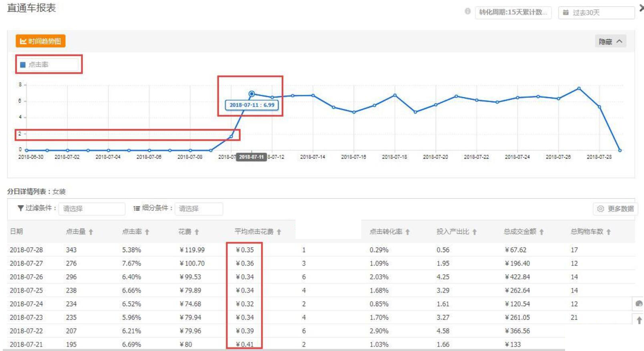The height and width of the screenshot is (351, 644).
Task: Click the 日期 column header
Action: [16, 232]
